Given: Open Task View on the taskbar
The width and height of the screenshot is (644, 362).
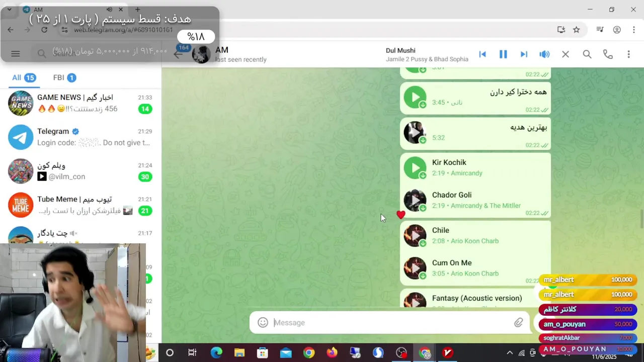Looking at the screenshot, I should (192, 353).
